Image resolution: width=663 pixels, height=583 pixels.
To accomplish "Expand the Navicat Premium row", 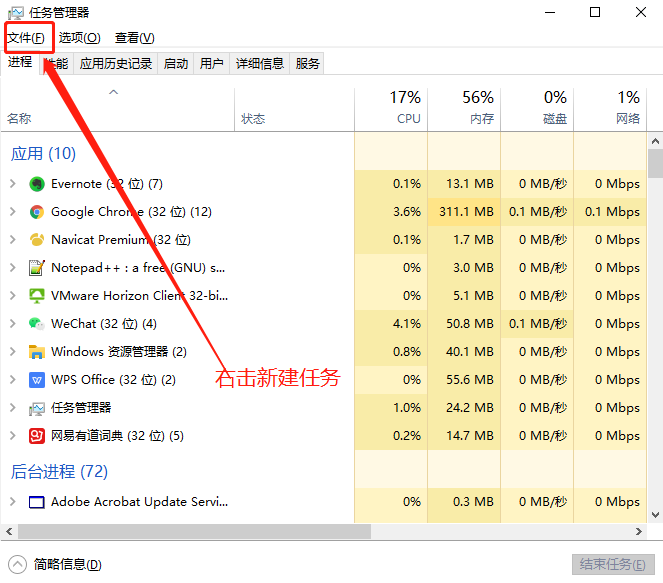I will coord(13,240).
